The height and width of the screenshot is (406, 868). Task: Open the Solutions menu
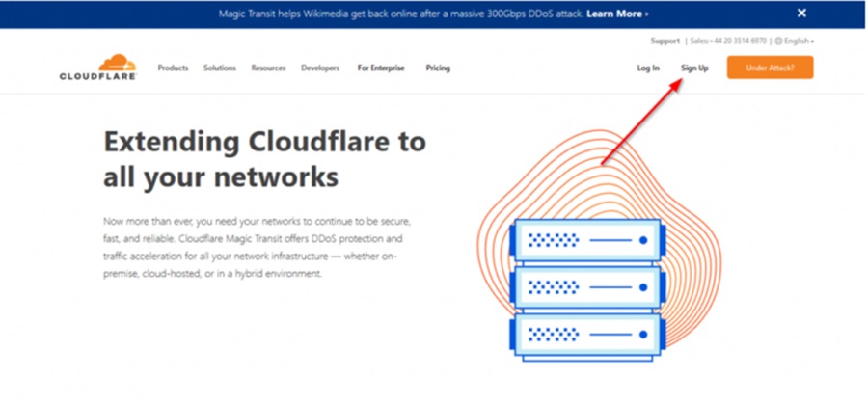click(x=219, y=68)
